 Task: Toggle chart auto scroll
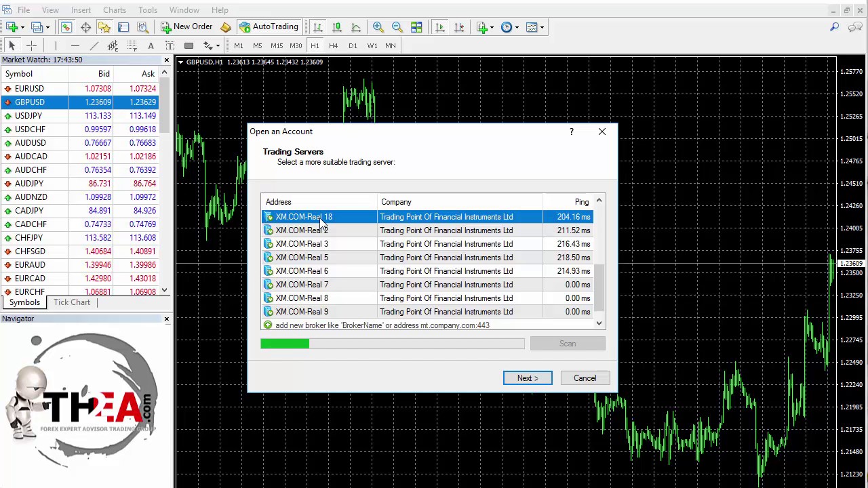coord(440,27)
